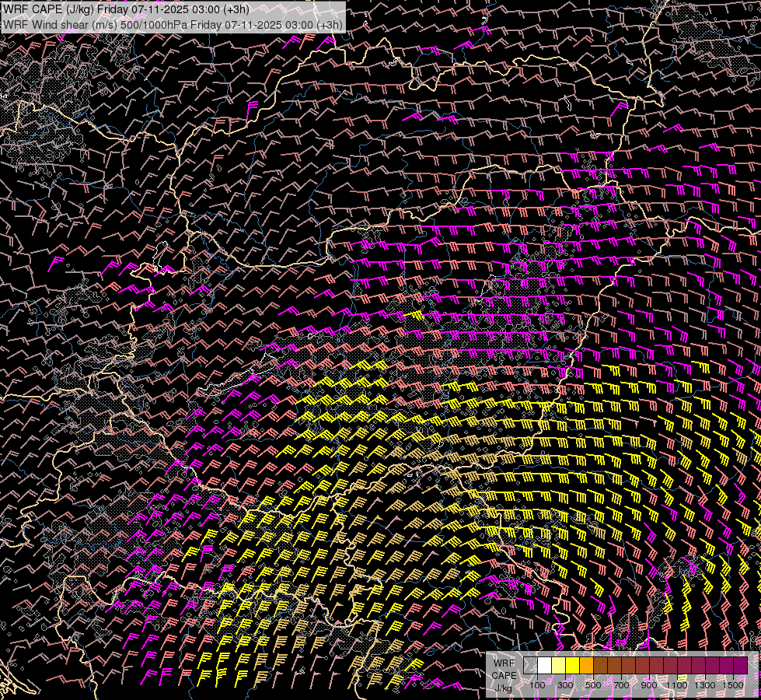This screenshot has width=761, height=700.
Task: Click the 300 tick label in legend
Action: click(565, 685)
